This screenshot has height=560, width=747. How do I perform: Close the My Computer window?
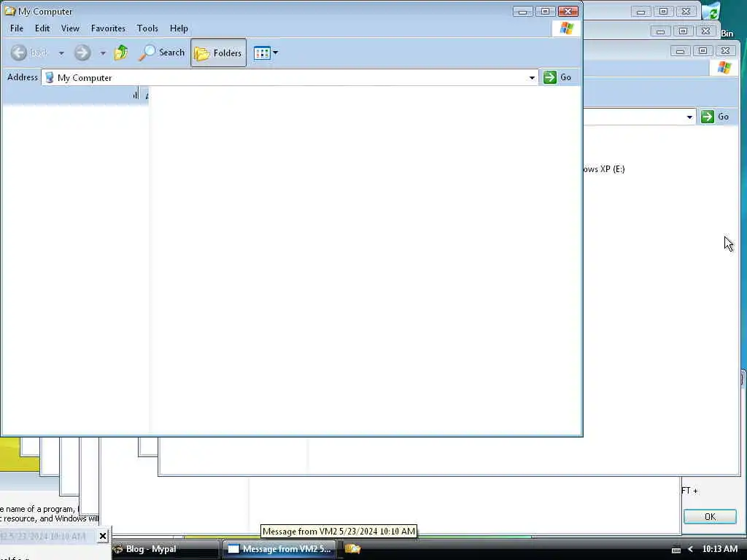pyautogui.click(x=568, y=12)
